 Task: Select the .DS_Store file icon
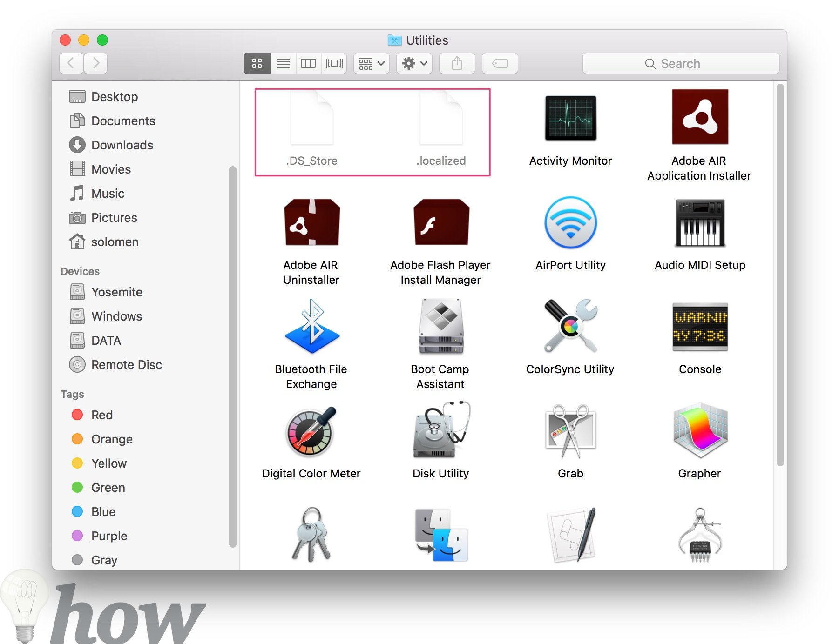coord(311,118)
